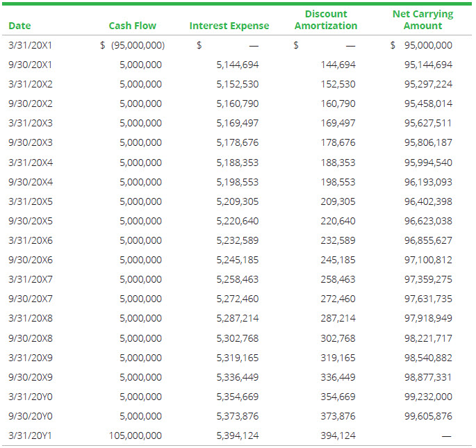
Task: Click the 105,000,000 cash flow value
Action: tap(136, 435)
